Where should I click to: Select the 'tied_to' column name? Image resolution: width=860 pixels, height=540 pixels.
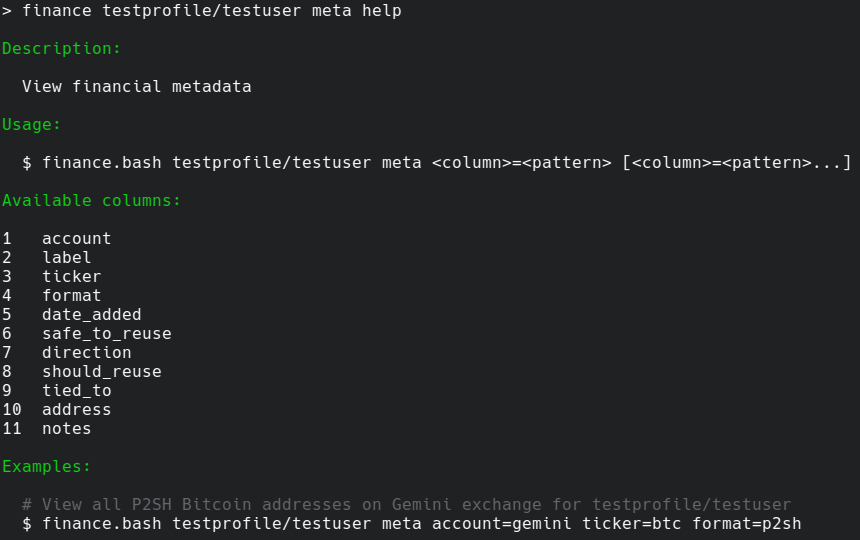[x=76, y=391]
